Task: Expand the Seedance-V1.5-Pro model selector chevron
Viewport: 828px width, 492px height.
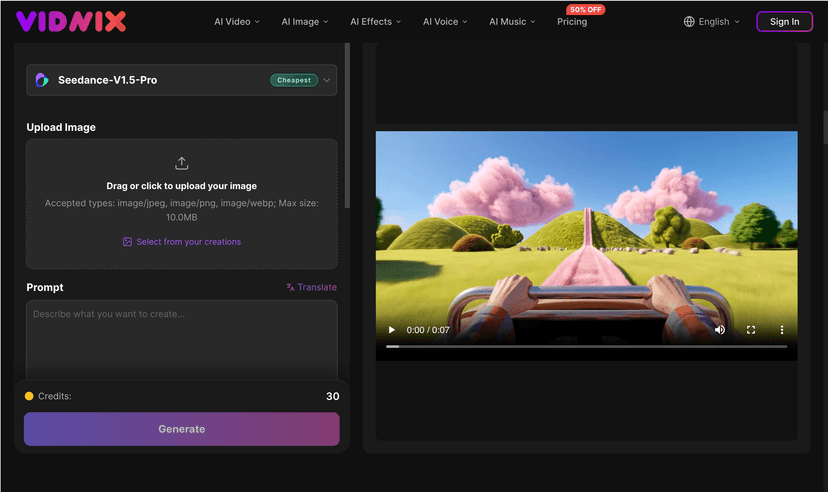Action: [x=326, y=80]
